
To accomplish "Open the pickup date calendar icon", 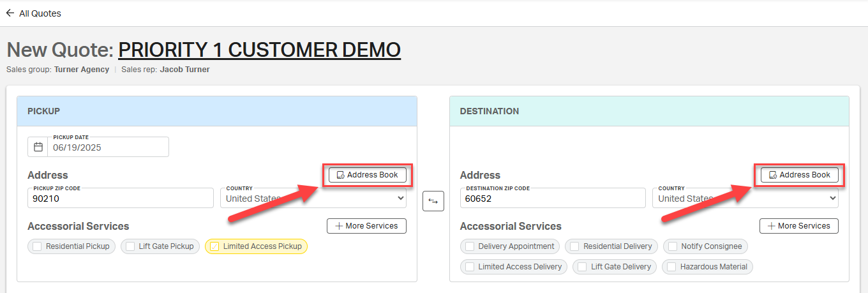I will (38, 147).
